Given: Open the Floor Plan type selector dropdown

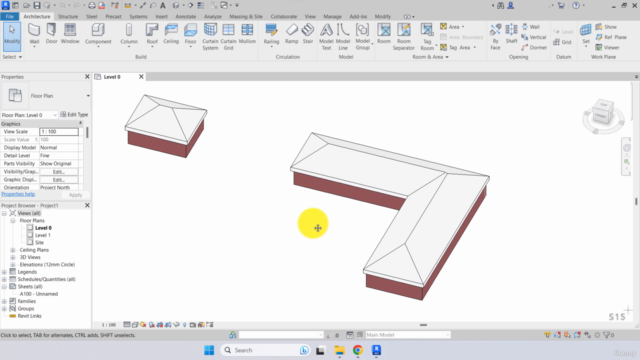Looking at the screenshot, I should tap(88, 96).
